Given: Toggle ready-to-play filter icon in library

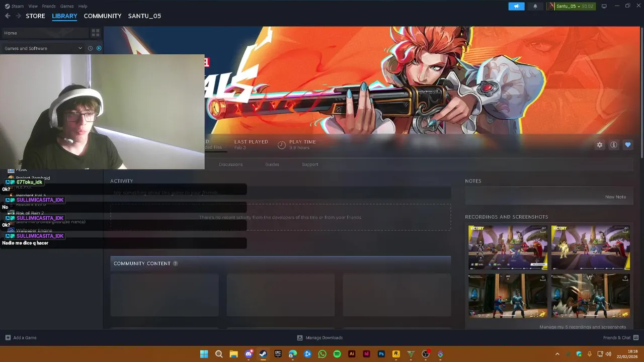Looking at the screenshot, I should coord(99,48).
